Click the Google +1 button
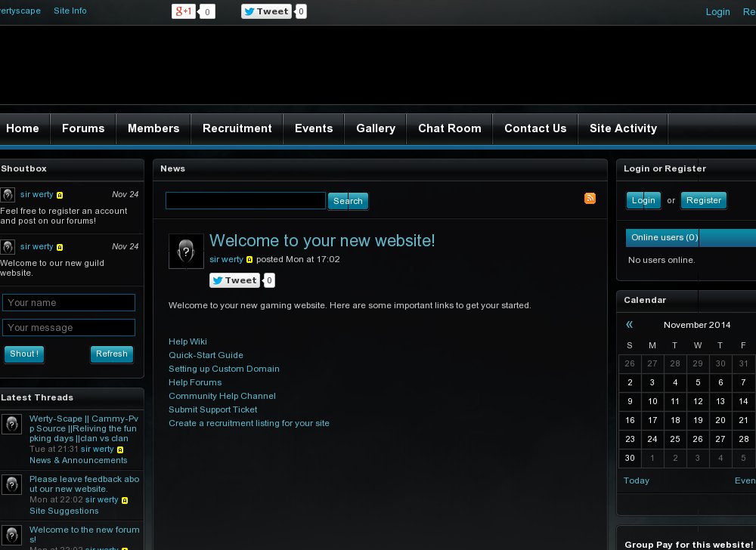This screenshot has height=550, width=756. point(184,11)
